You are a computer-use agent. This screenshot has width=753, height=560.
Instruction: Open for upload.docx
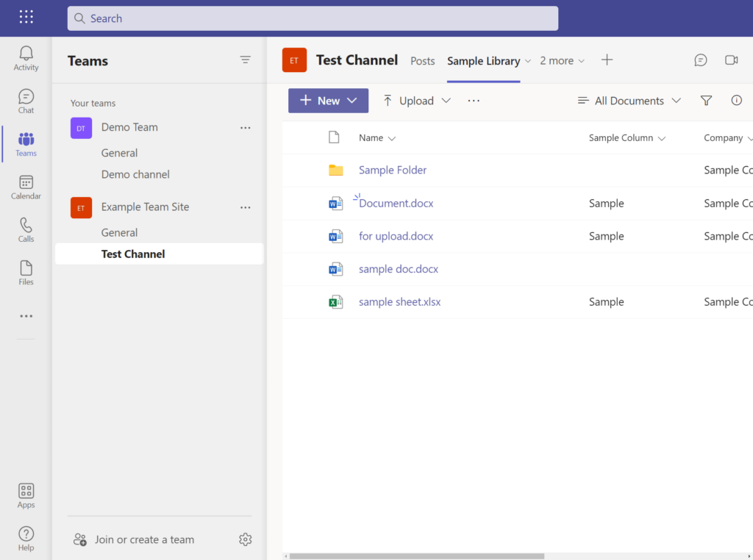point(396,236)
